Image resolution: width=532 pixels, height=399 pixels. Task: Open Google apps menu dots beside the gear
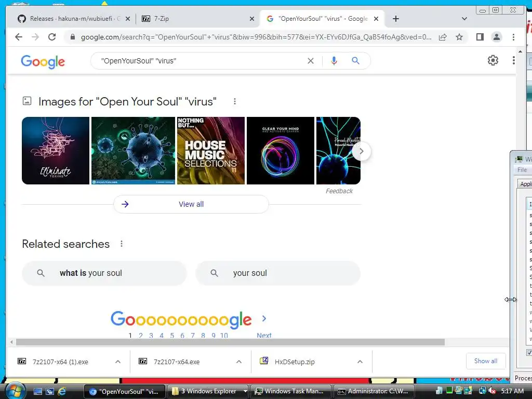(x=513, y=60)
